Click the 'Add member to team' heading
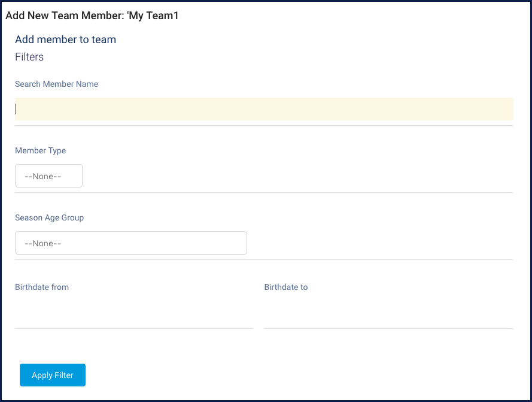Viewport: 532px width, 402px height. [x=65, y=40]
